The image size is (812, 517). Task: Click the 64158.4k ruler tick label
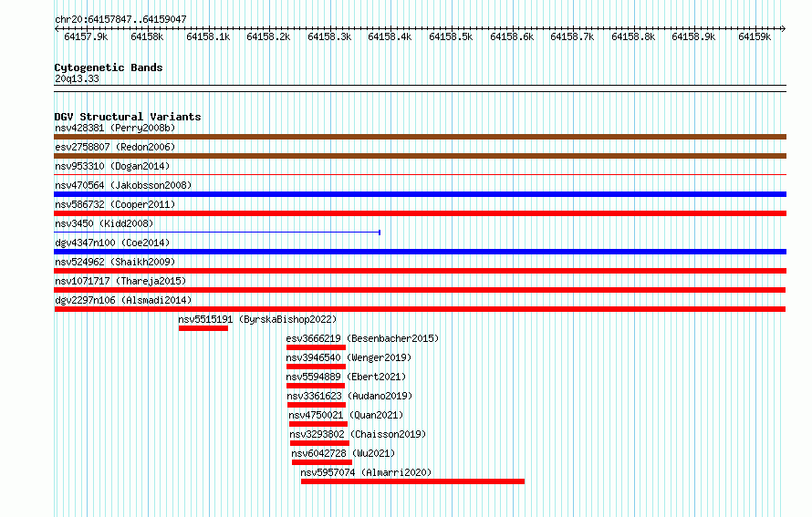tap(390, 36)
